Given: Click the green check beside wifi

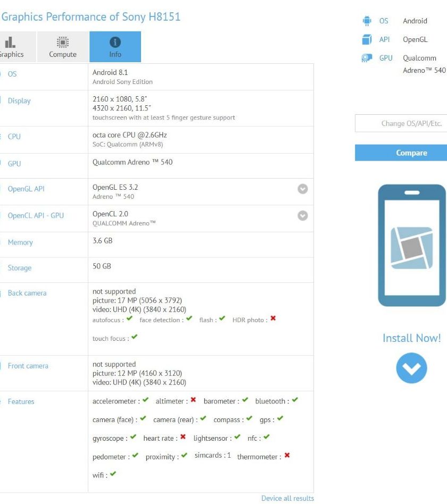Looking at the screenshot, I should (x=113, y=474).
